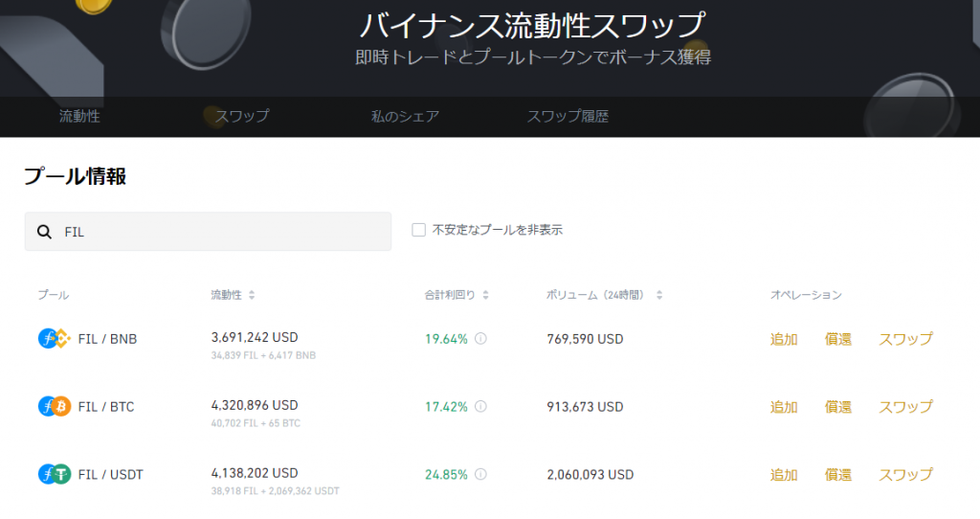Screen dimensions: 980x519
Task: Click the FIL / BNB pool coin icon
Action: (x=55, y=339)
